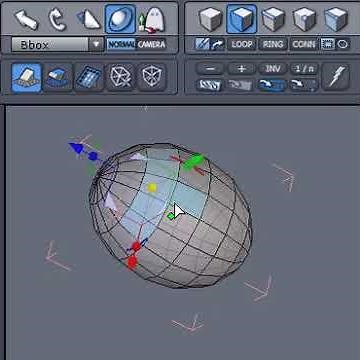The height and width of the screenshot is (360, 360).
Task: Invert selection with INV button
Action: pos(273,69)
